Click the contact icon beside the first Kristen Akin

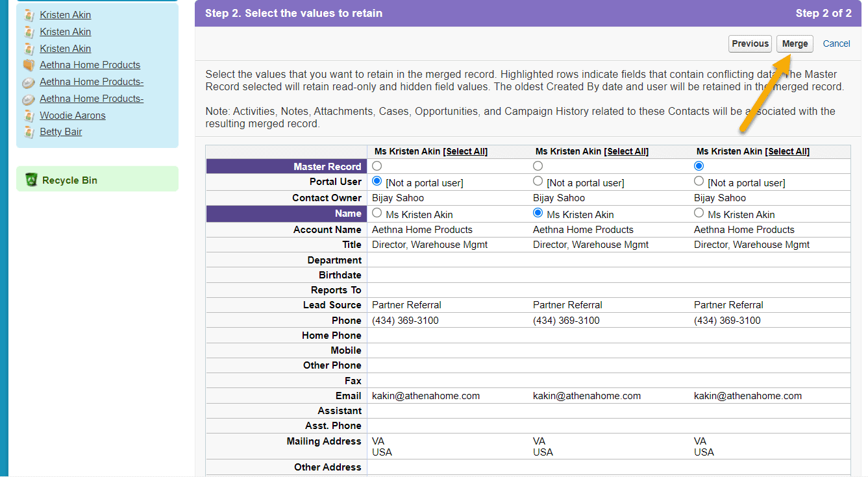click(29, 14)
